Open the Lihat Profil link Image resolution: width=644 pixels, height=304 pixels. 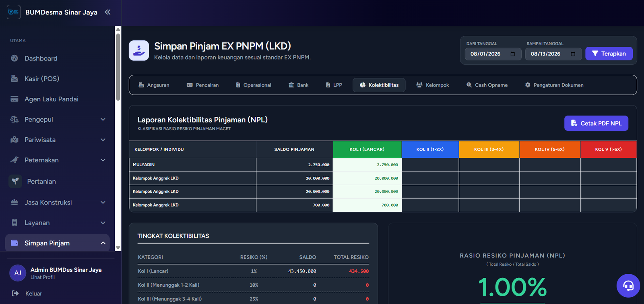tap(43, 277)
